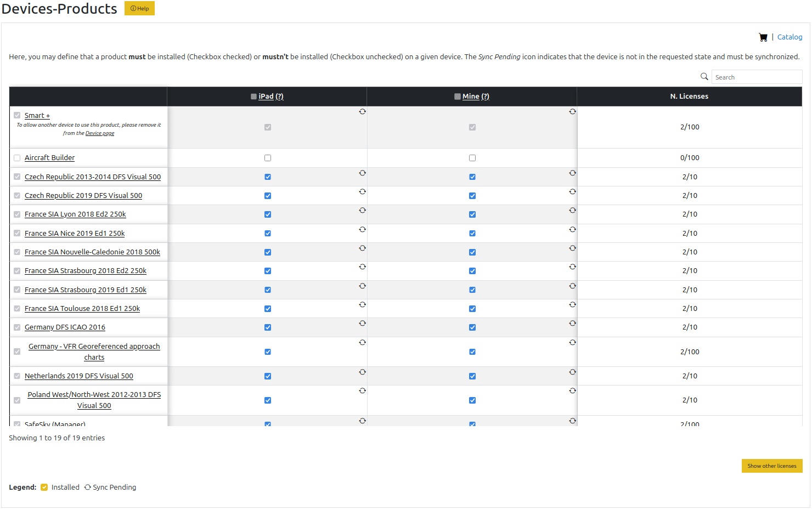
Task: Click iPad sync icon for Strasbourg 2019 Ed1
Action: 363,286
